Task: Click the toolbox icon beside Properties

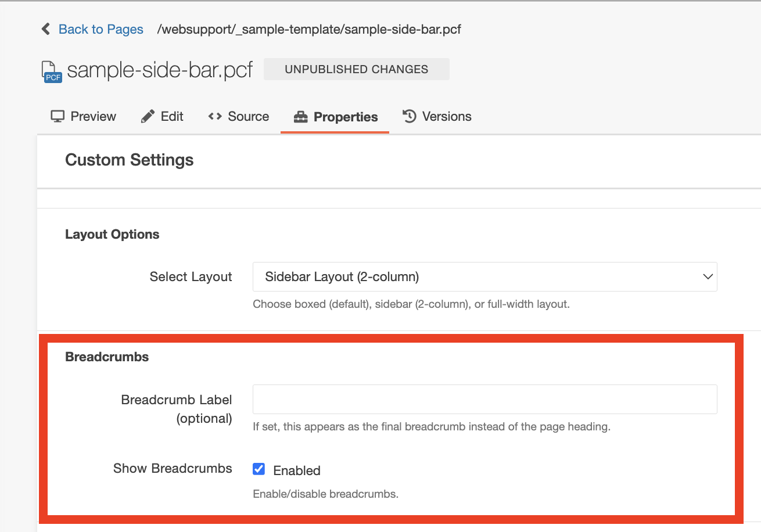Action: coord(300,117)
